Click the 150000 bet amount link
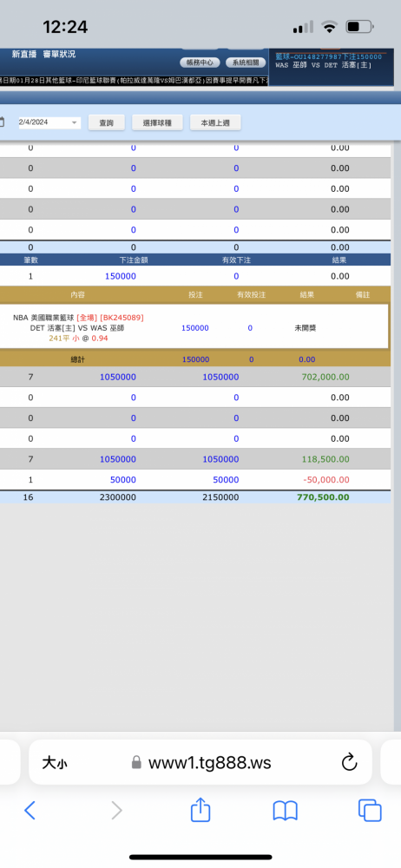Screen dimensions: 401x868 tap(120, 276)
